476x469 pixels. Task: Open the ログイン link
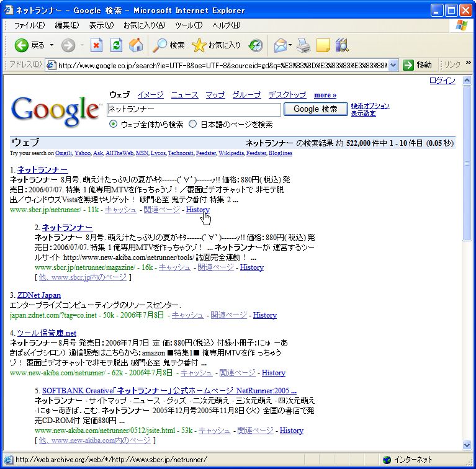pyautogui.click(x=442, y=81)
